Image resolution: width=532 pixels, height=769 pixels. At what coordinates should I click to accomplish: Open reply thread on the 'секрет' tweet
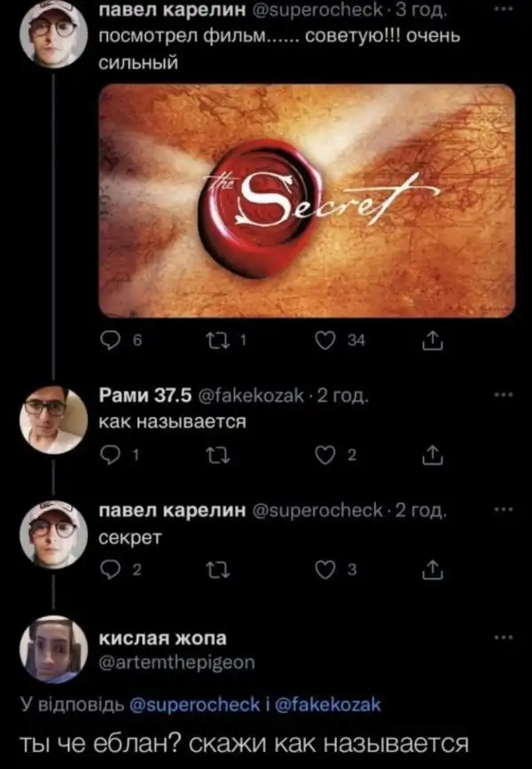108,570
